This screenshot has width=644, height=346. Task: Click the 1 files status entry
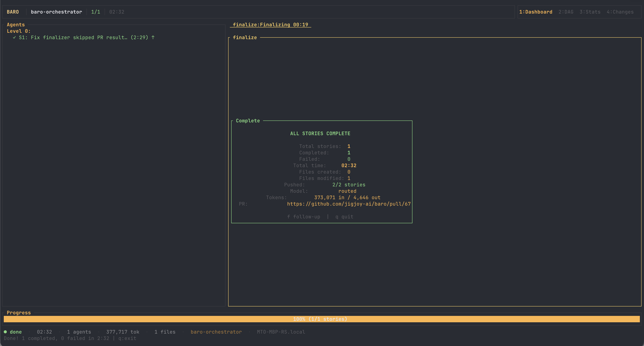click(x=165, y=332)
